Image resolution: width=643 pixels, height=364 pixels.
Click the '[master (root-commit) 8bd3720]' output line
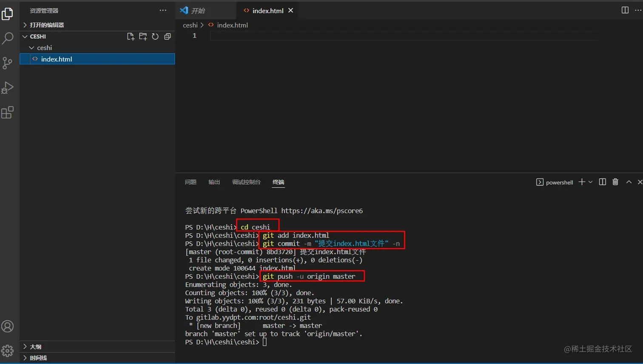point(276,252)
